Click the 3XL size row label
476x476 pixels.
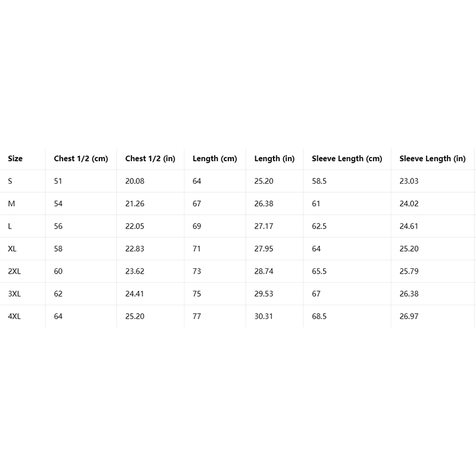pos(14,293)
